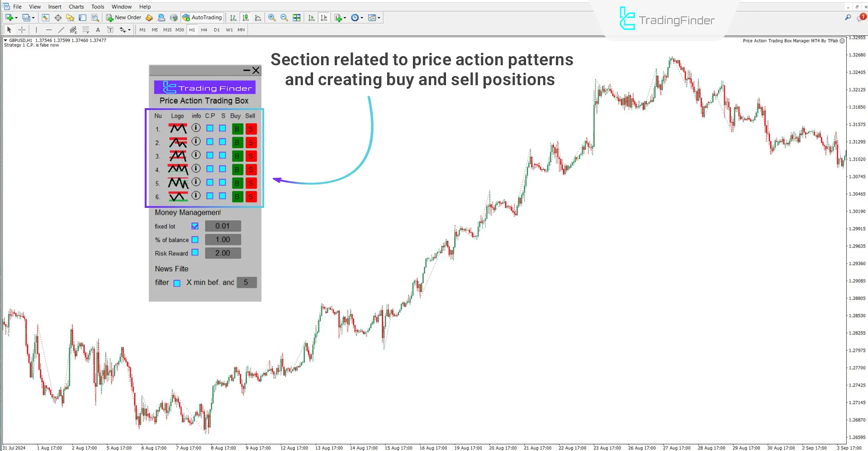Expand the chart templates dropdown
The height and width of the screenshot is (451, 868).
[379, 17]
